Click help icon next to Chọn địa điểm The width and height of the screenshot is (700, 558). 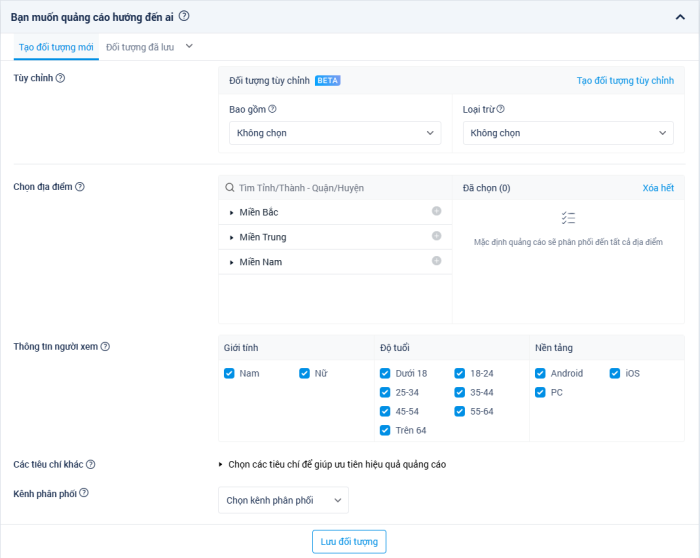point(80,186)
